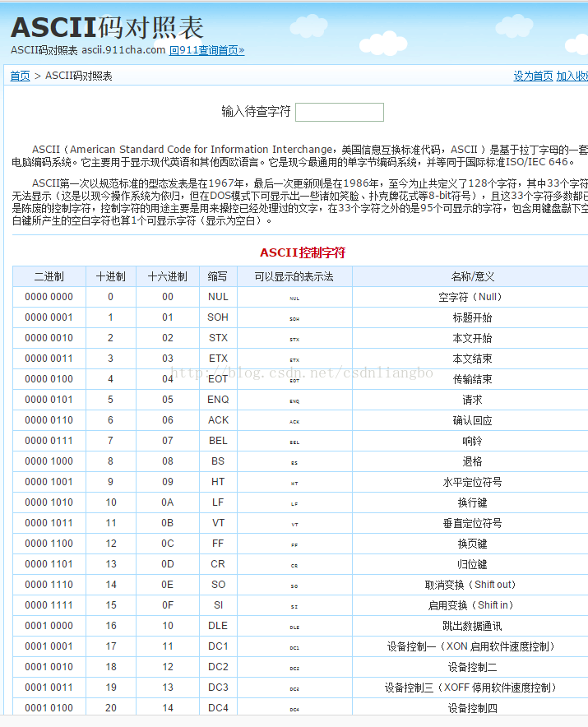The height and width of the screenshot is (727, 588).
Task: Click the 十进制 column header
Action: 111,277
